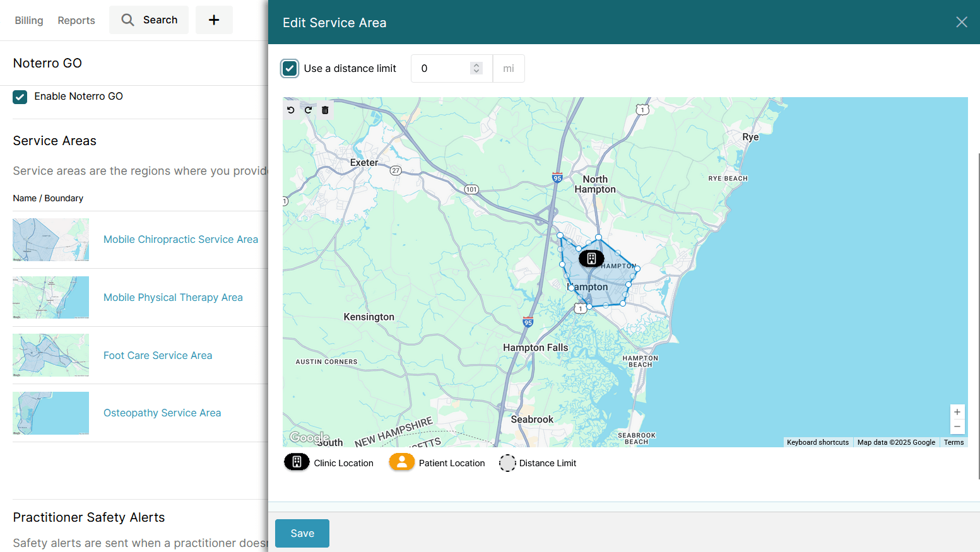Delete the boundary with the trash icon
Image resolution: width=980 pixels, height=552 pixels.
click(x=325, y=110)
